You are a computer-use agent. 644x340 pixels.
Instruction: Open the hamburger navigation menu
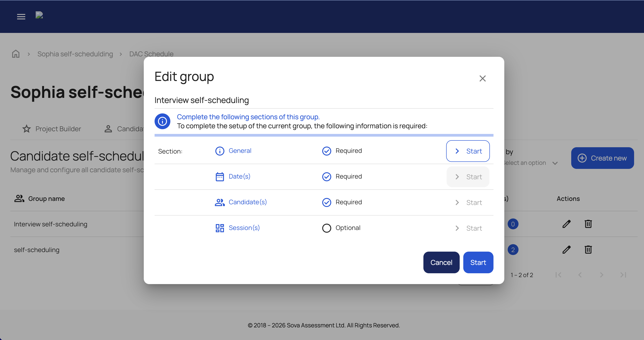click(x=21, y=16)
